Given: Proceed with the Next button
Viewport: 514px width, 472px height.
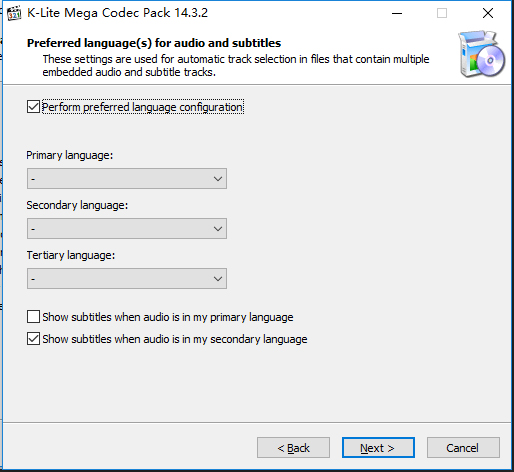Looking at the screenshot, I should 378,448.
